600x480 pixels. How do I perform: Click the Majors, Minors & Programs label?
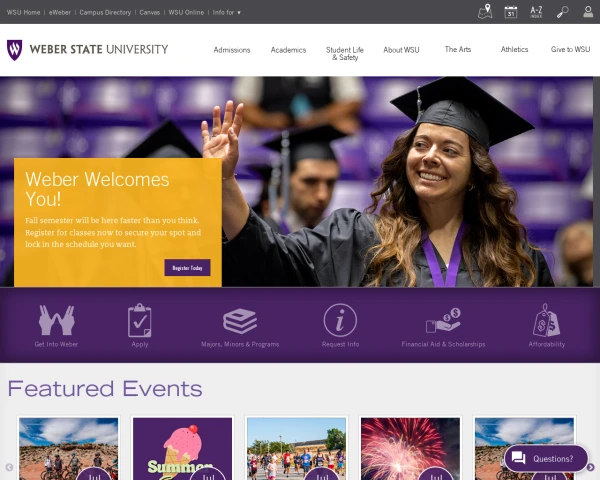pos(240,344)
